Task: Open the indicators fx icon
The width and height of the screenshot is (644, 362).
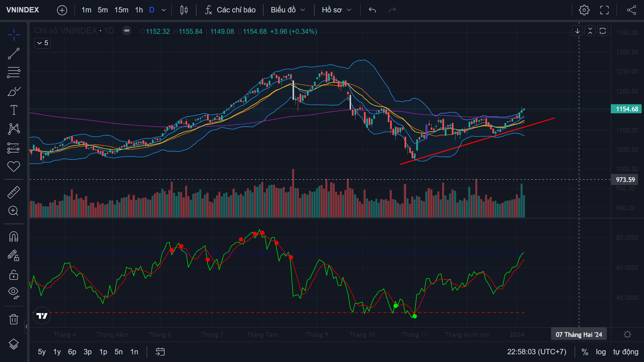Action: click(208, 10)
